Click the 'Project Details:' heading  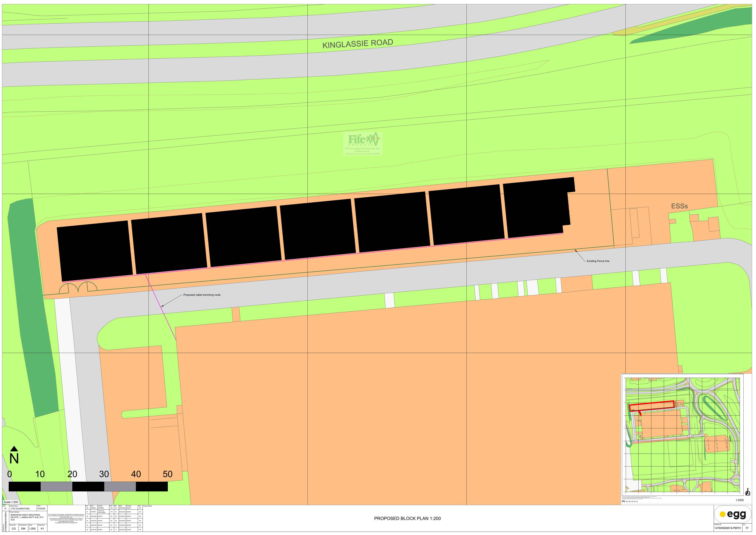(147, 506)
